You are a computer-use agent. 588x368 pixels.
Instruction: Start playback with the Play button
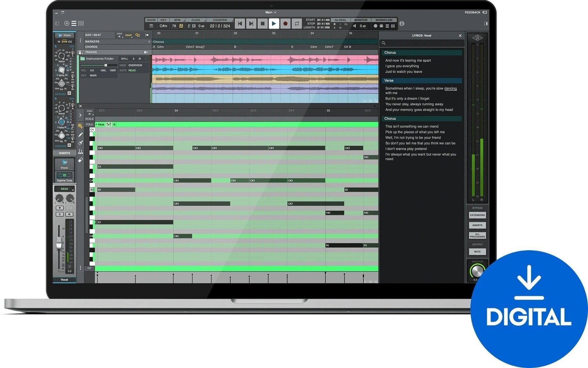274,24
